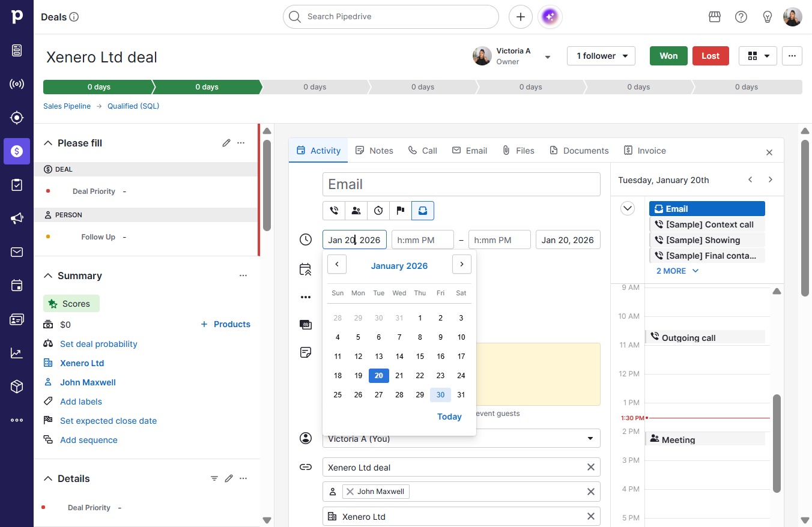Remove the John Maxwell person chip
The height and width of the screenshot is (527, 812).
[350, 492]
